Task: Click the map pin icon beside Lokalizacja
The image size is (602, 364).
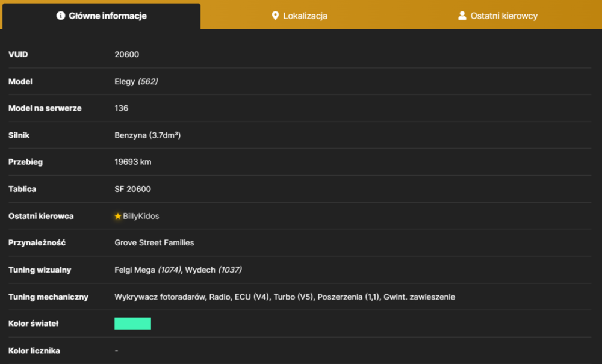Action: (x=275, y=16)
